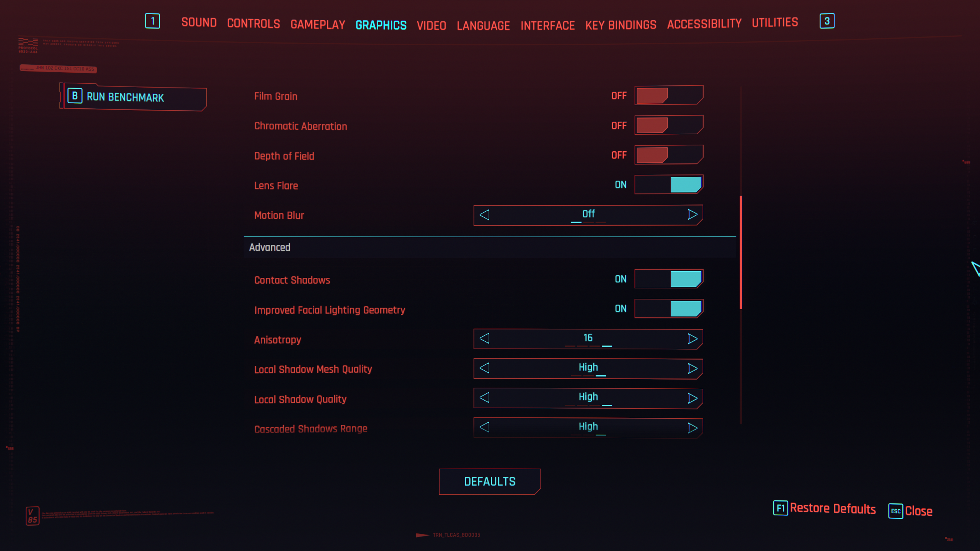Click Local Shadow Quality left arrow
This screenshot has width=980, height=551.
485,398
